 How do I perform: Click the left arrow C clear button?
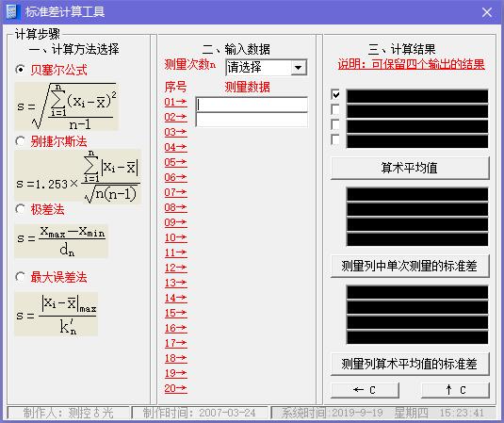(x=365, y=390)
